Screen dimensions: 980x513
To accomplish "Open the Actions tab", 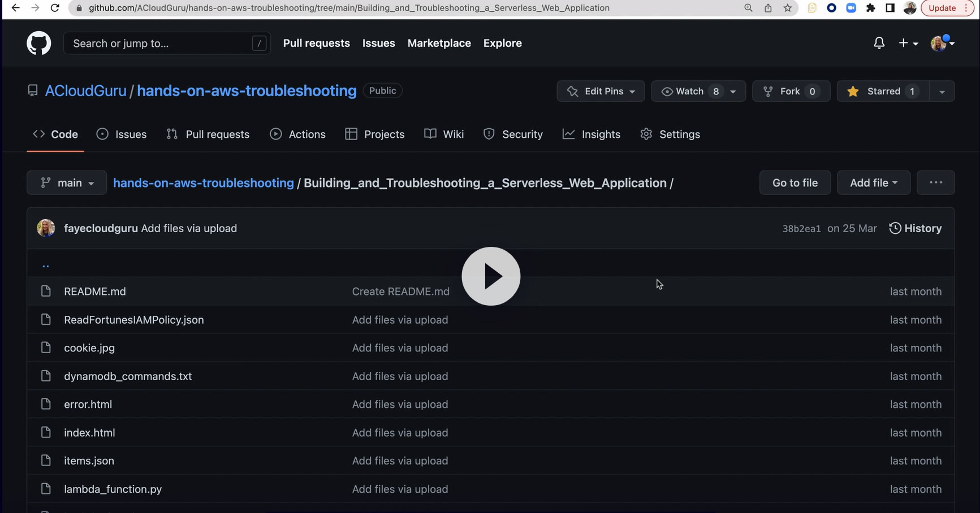I will tap(297, 134).
